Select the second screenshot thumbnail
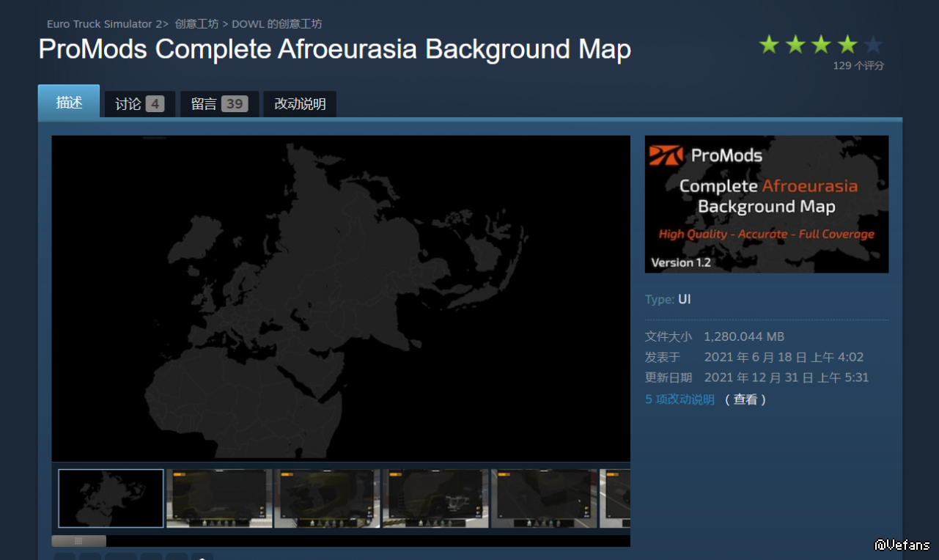This screenshot has height=560, width=939. pyautogui.click(x=219, y=498)
